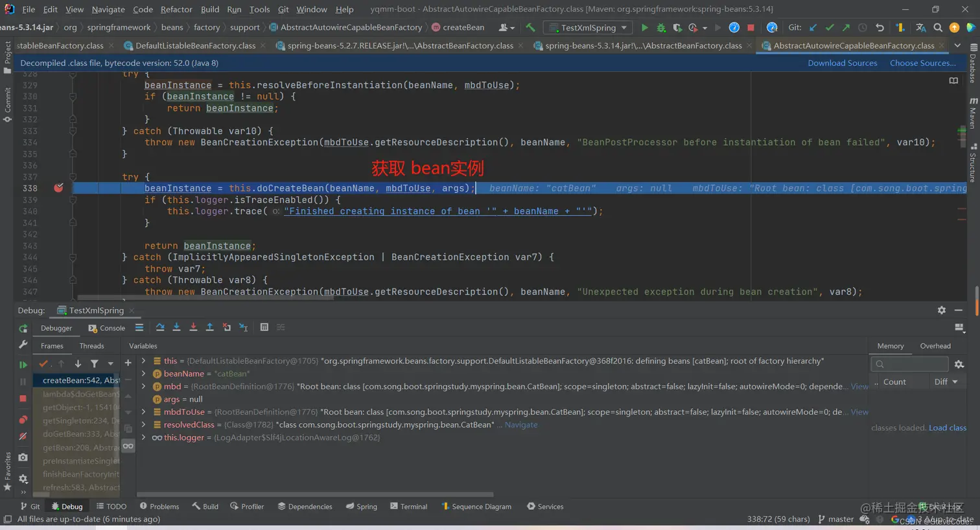Resume program in debug sidebar
Image resolution: width=980 pixels, height=530 pixels.
coord(23,365)
